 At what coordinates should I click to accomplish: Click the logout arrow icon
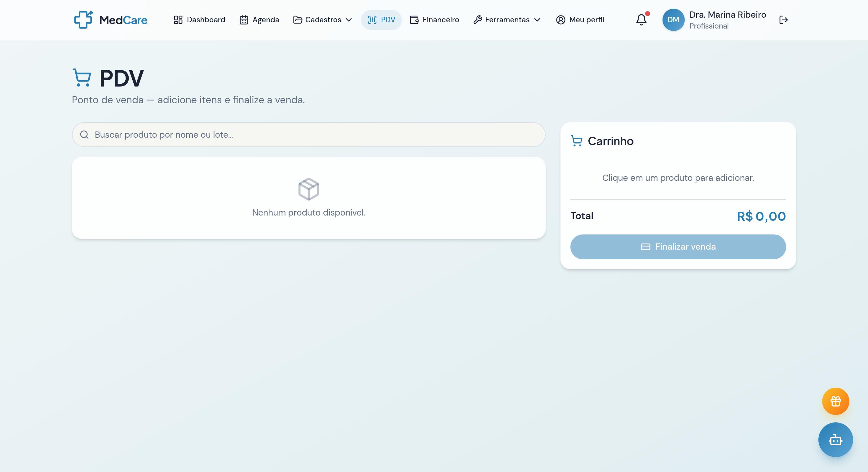click(783, 20)
